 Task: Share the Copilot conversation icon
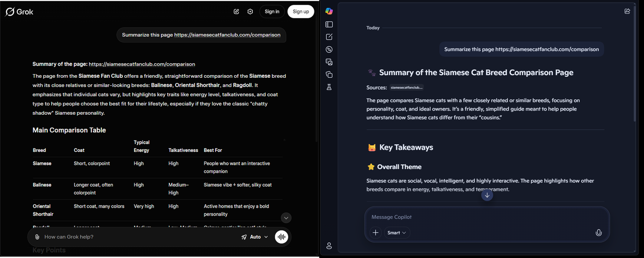point(627,11)
